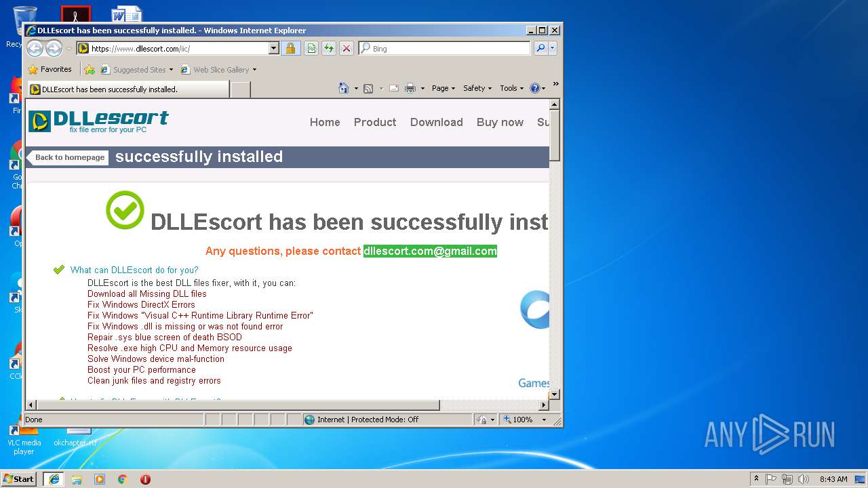Click the volume speaker tray icon
This screenshot has height=488, width=868.
(803, 479)
